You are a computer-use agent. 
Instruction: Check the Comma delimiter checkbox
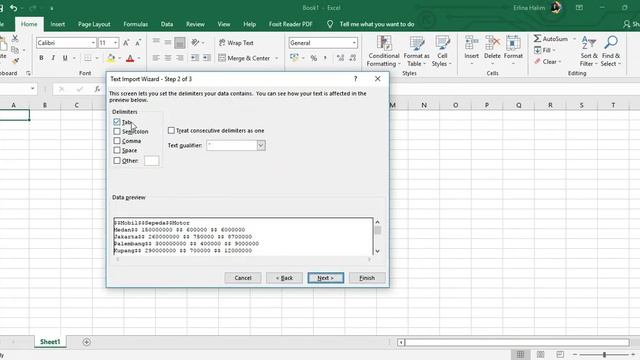tap(117, 141)
